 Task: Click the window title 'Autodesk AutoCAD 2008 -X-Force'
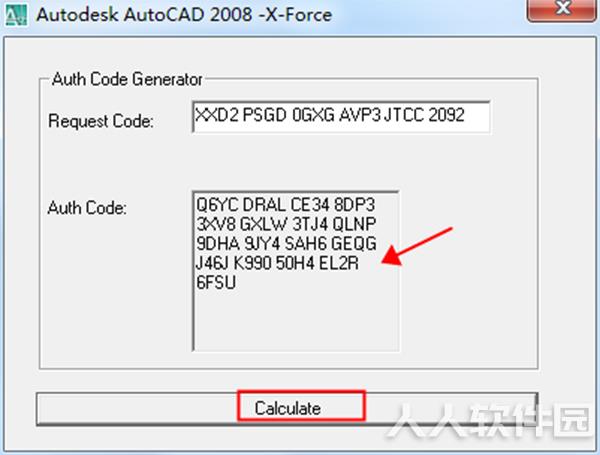tap(184, 15)
